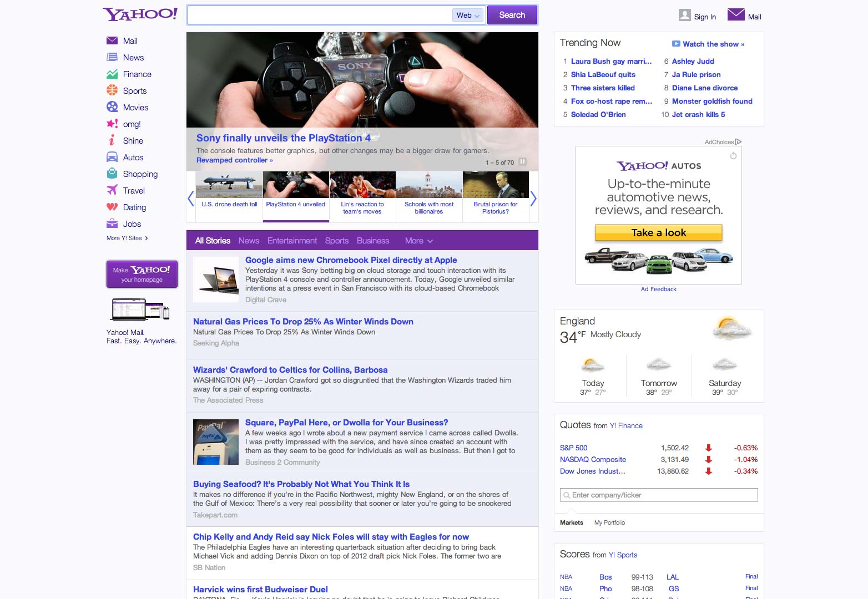Switch to the Business stories tab
Image resolution: width=868 pixels, height=599 pixels.
tap(373, 241)
